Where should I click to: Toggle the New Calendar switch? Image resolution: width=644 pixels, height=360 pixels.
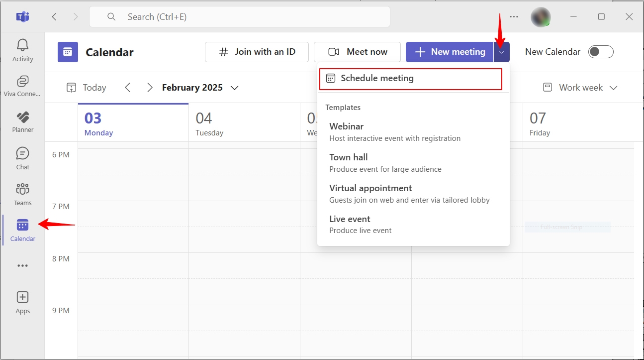click(x=601, y=52)
